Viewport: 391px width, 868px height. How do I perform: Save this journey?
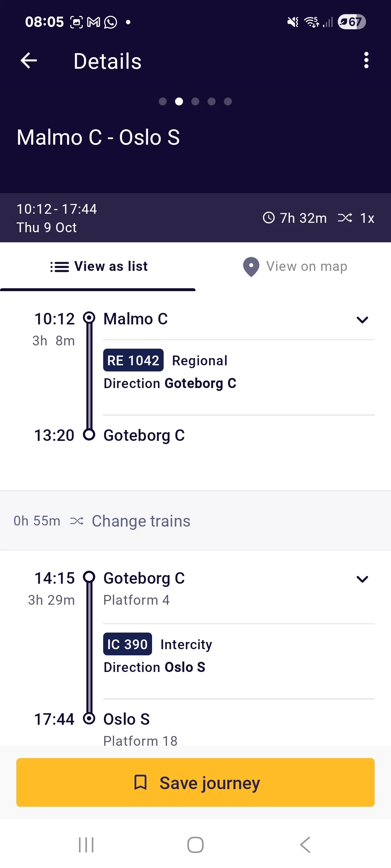[195, 782]
